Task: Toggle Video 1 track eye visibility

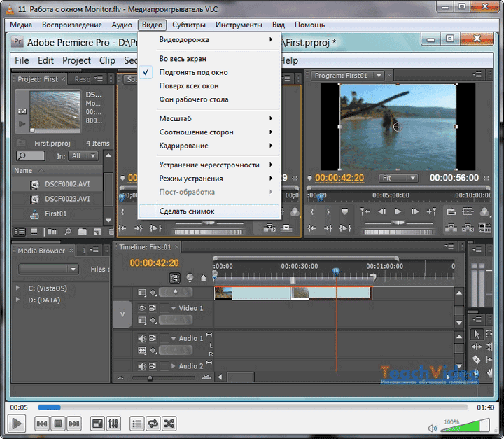Action: pos(141,308)
